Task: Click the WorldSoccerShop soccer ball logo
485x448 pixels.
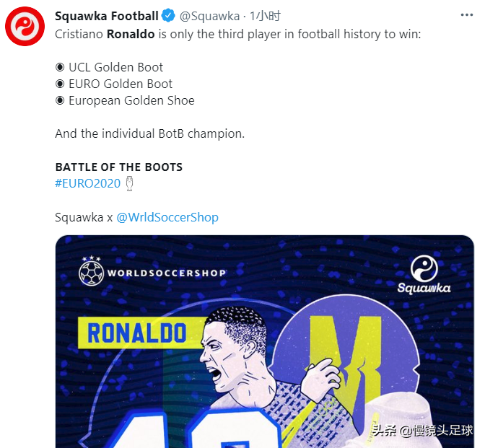Action: [x=92, y=272]
